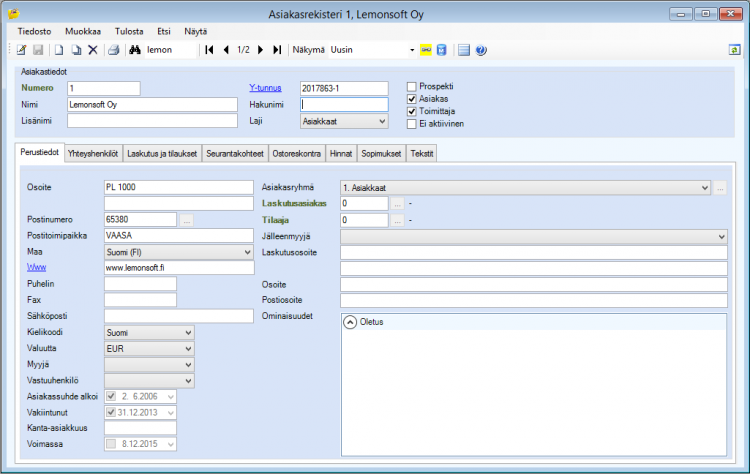Enable the Ei aktiivinen checkbox
750x474 pixels.
click(411, 124)
